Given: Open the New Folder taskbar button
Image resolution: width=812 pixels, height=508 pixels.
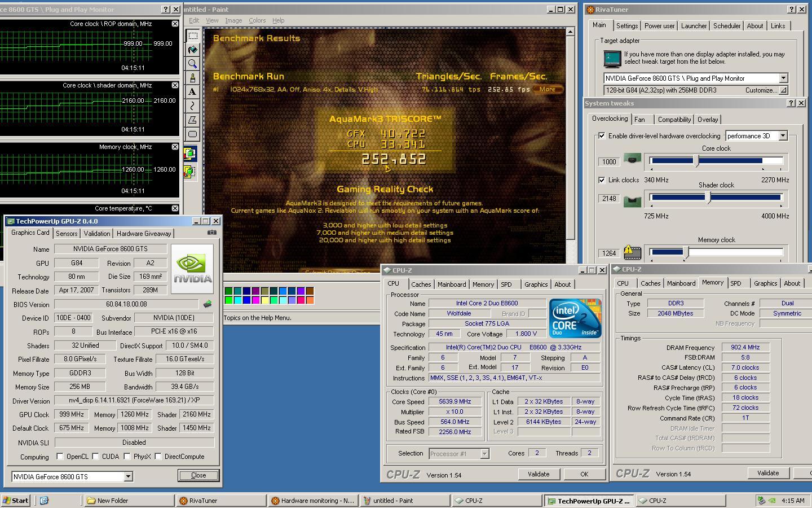Looking at the screenshot, I should pos(129,500).
